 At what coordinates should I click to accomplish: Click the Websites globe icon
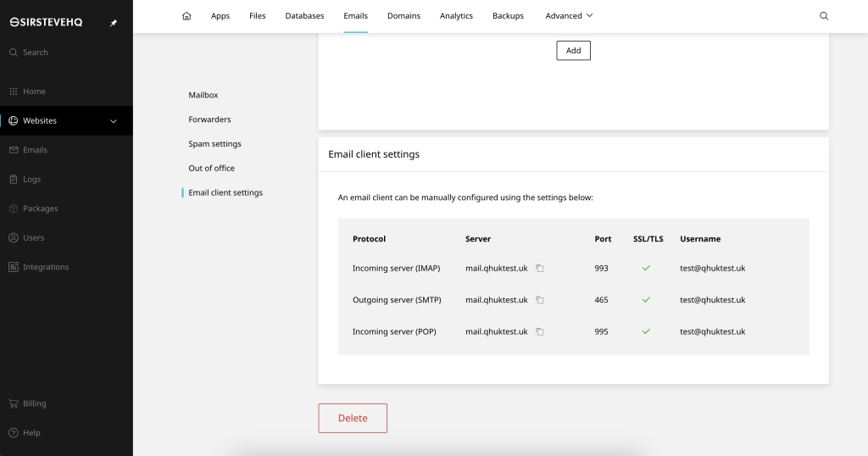tap(14, 120)
